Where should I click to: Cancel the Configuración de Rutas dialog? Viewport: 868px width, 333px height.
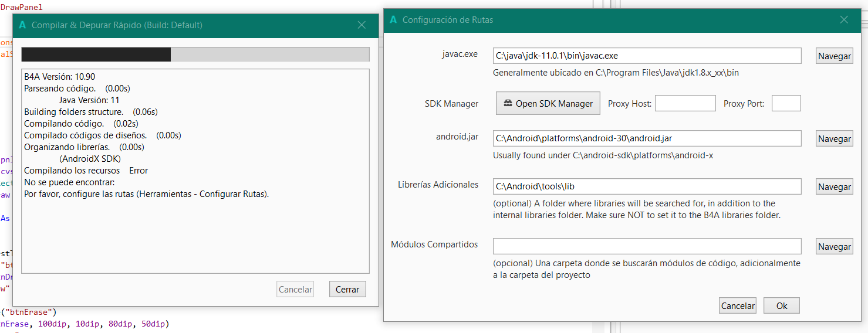pyautogui.click(x=737, y=306)
